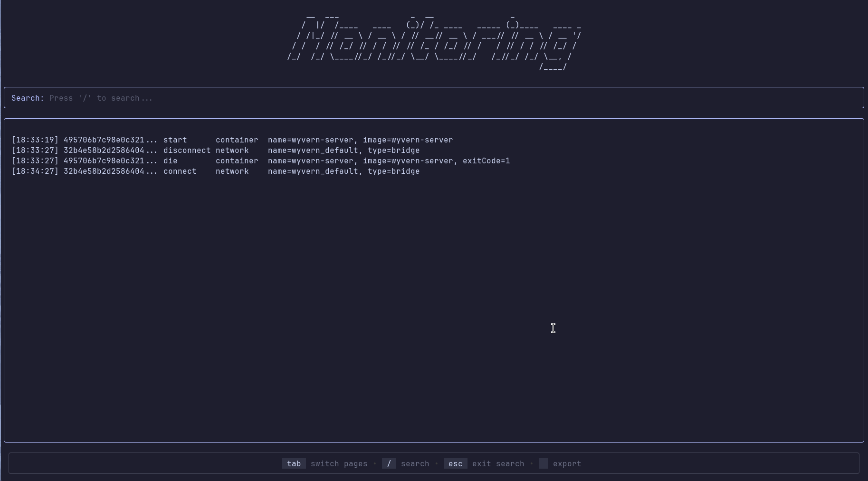Viewport: 868px width, 481px height.
Task: Click the separator dot between search and esc hints
Action: click(437, 463)
